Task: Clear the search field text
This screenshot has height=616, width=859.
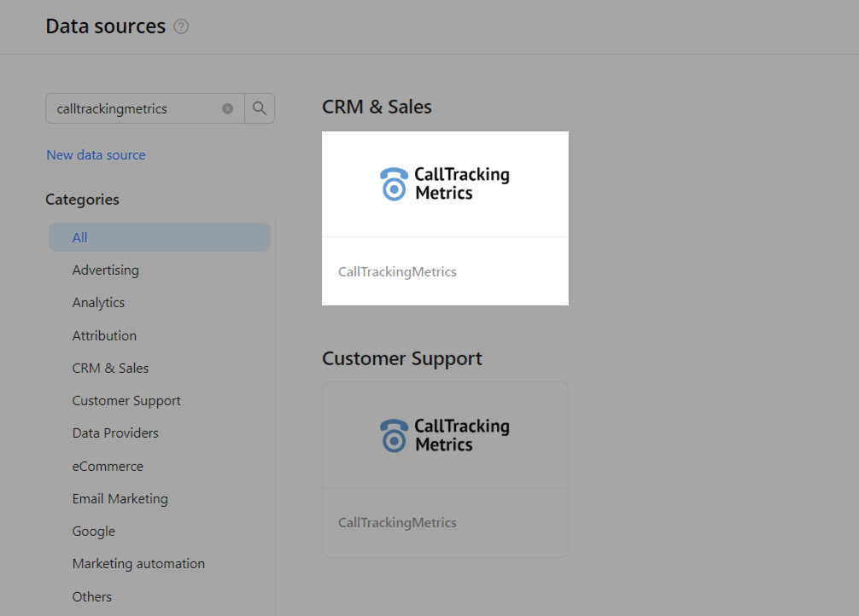Action: click(x=228, y=108)
